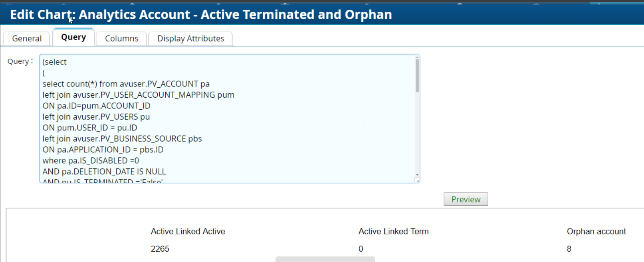Click the 2265 value in the preview
Viewport: 644px width, 262px height.
pyautogui.click(x=160, y=249)
